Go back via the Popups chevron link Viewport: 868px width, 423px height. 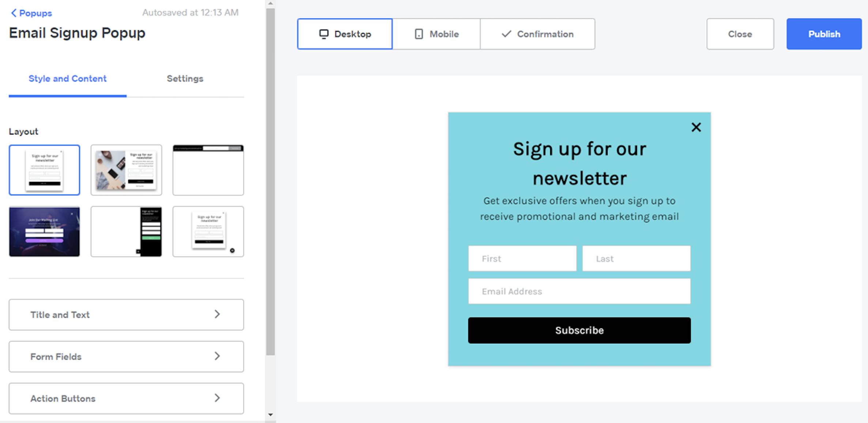pyautogui.click(x=31, y=13)
